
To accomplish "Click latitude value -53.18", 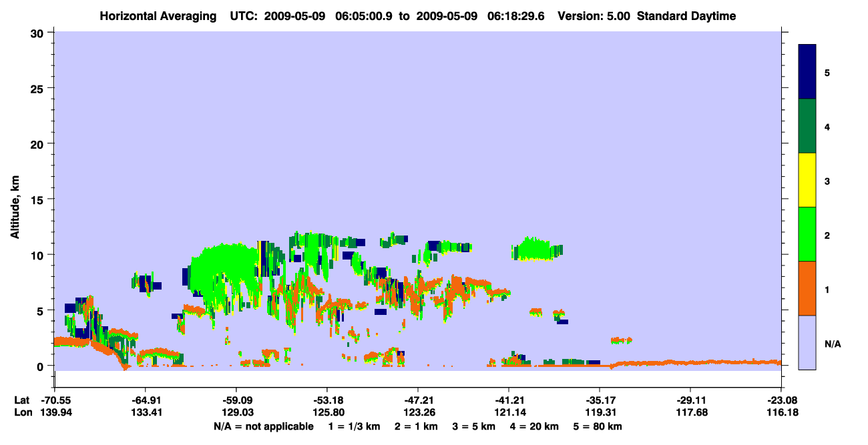I will pyautogui.click(x=327, y=400).
